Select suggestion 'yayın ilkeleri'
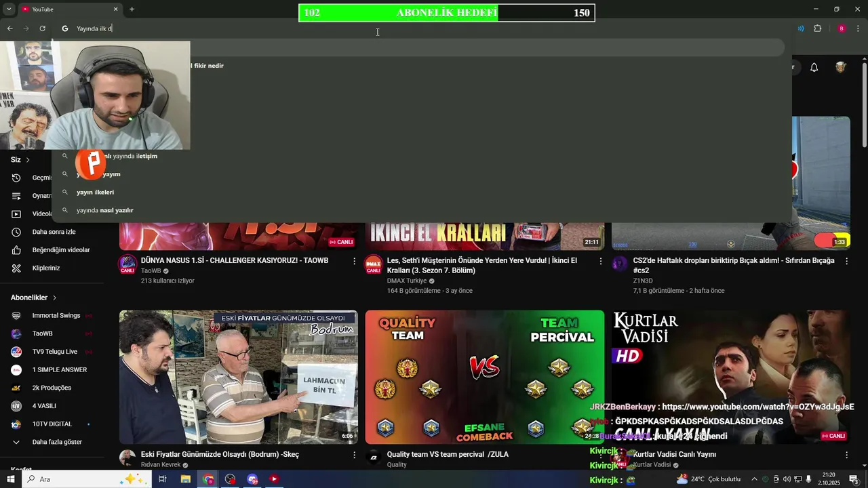Image resolution: width=868 pixels, height=488 pixels. pos(95,192)
